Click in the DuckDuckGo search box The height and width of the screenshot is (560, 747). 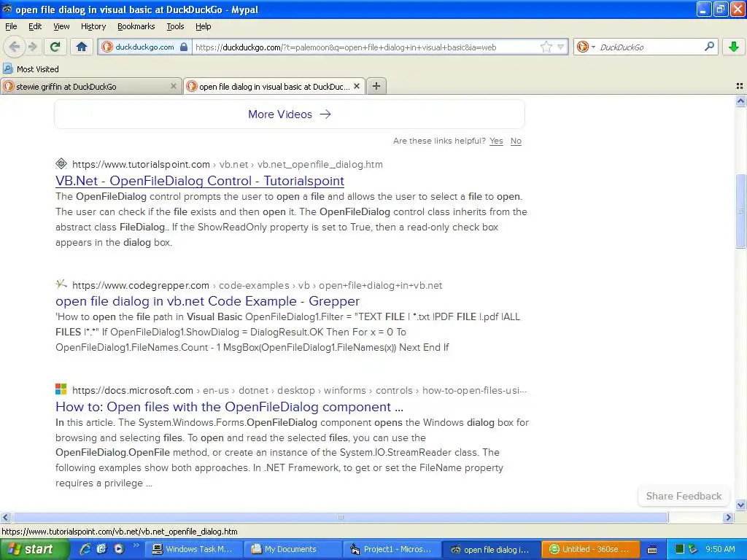[649, 47]
